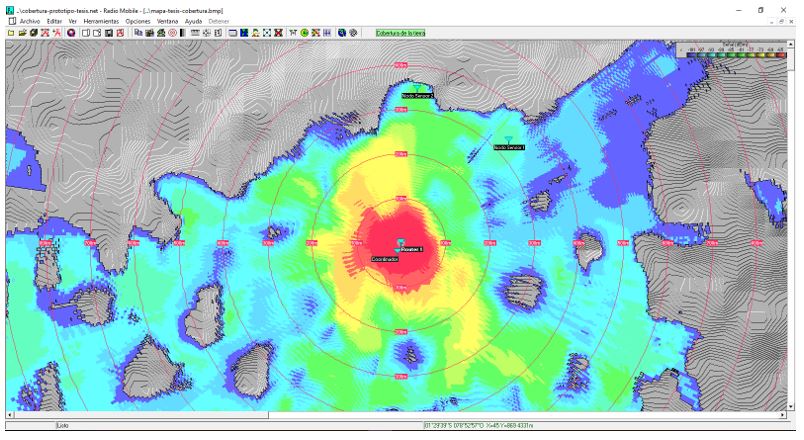Click the grayed-out Detener menu item
804x440 pixels.
coord(219,22)
